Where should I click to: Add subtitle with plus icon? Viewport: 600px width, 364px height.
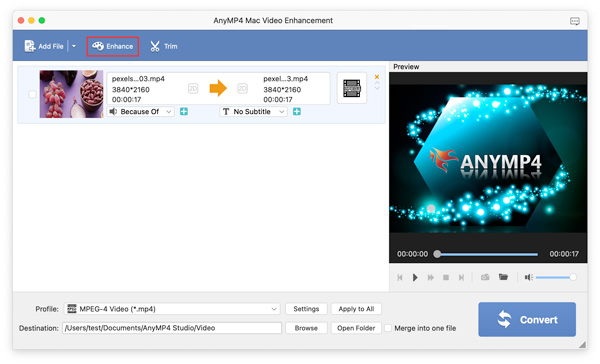(297, 111)
